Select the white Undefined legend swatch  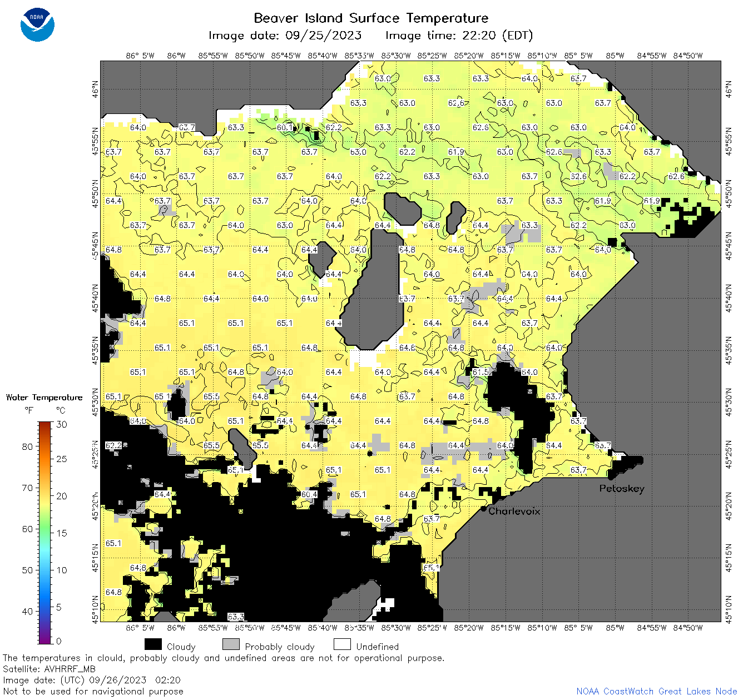click(342, 644)
